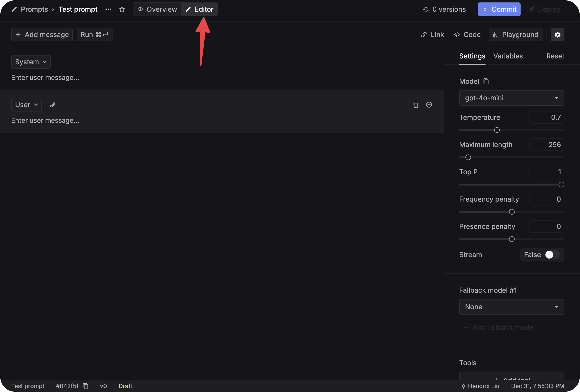
Task: Select the Variables tab
Action: pyautogui.click(x=508, y=56)
